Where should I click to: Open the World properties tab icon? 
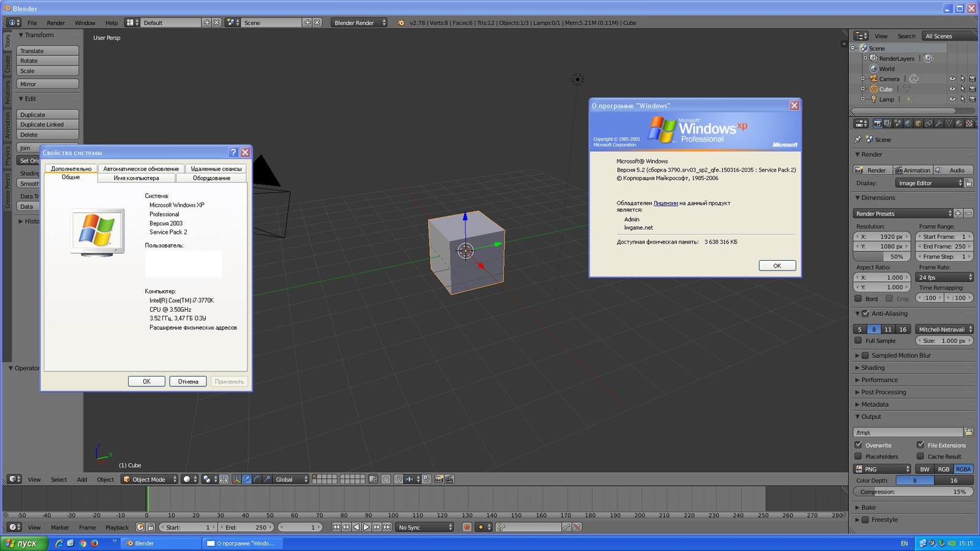[908, 124]
